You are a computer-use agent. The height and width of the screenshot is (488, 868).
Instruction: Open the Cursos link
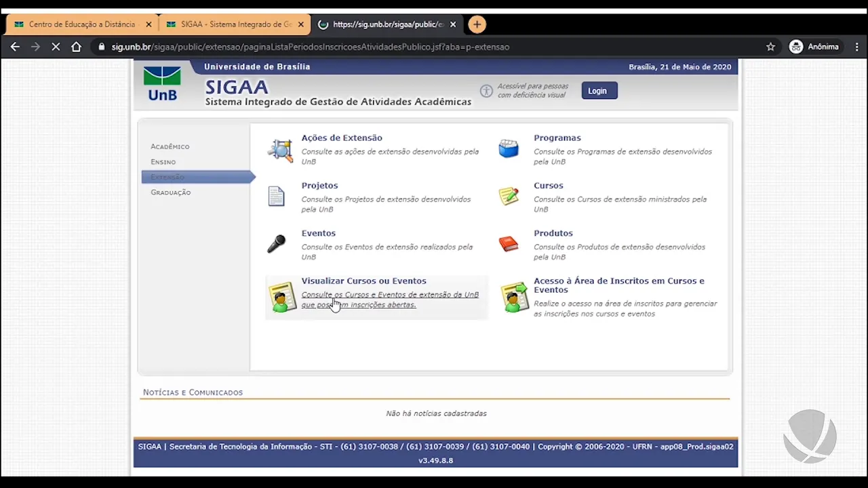coord(549,185)
